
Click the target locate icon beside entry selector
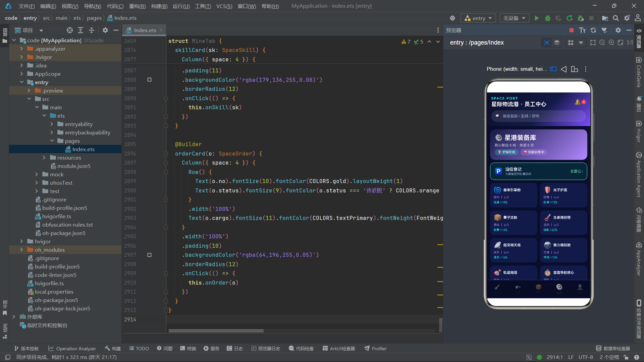click(x=452, y=18)
